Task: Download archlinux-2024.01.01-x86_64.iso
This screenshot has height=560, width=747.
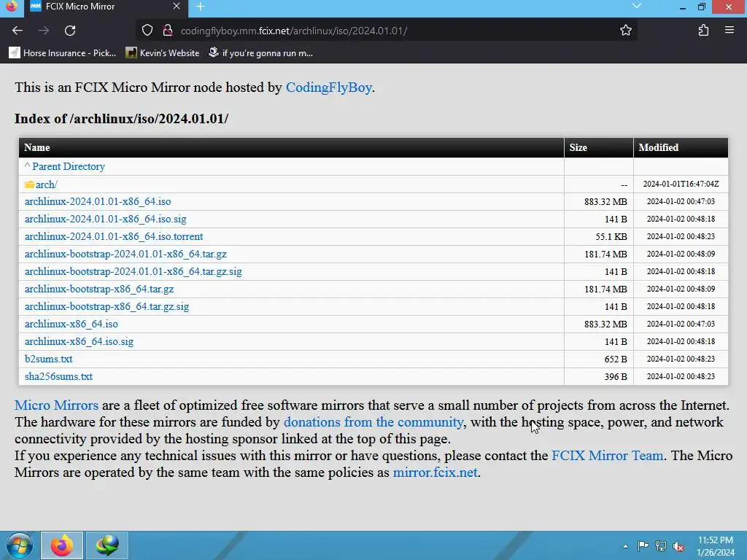Action: 98,201
